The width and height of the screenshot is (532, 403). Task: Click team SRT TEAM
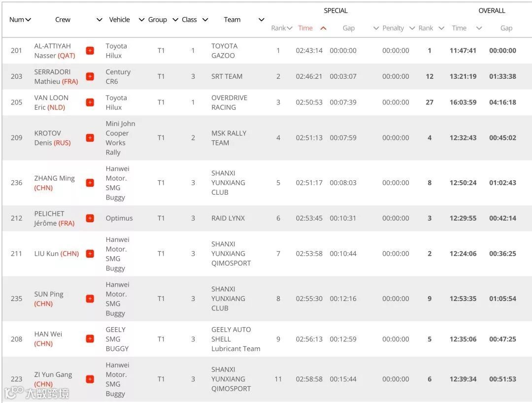pos(227,76)
